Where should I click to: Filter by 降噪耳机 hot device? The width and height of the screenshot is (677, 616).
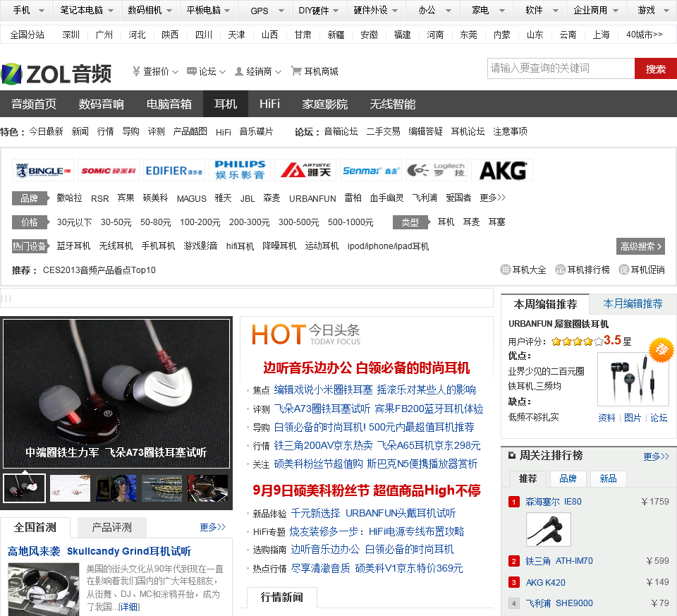tap(279, 246)
